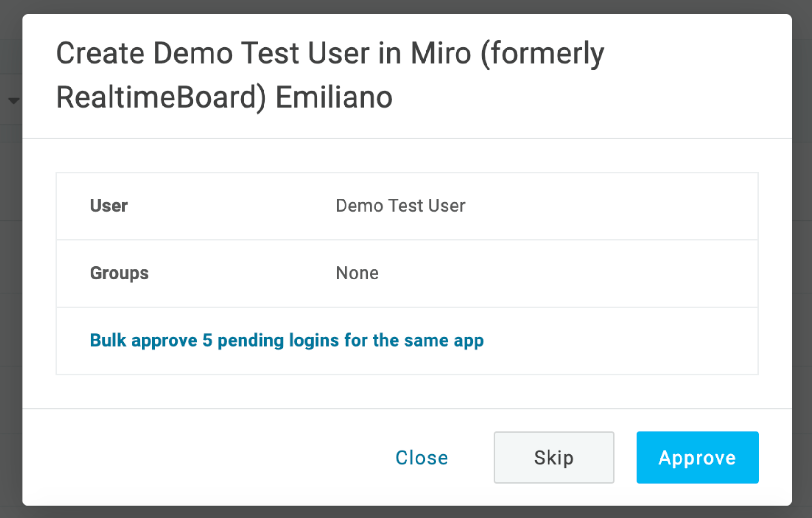812x518 pixels.
Task: Bulk approve 5 pending logins link
Action: point(286,340)
